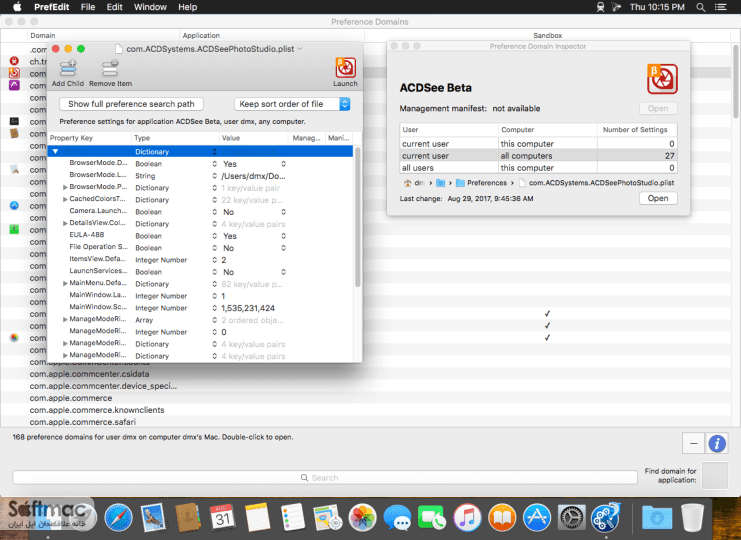This screenshot has width=741, height=540.
Task: Click the Add Child toolbar icon
Action: click(x=68, y=73)
